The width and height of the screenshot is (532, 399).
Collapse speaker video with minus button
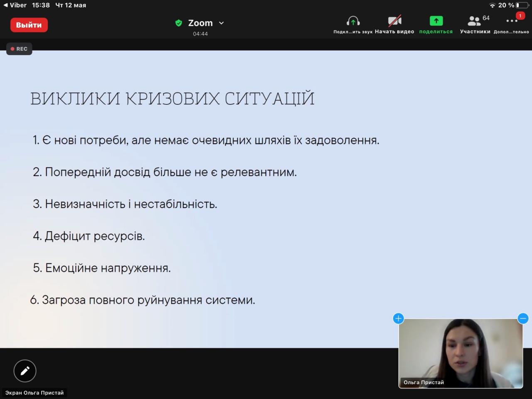click(x=523, y=318)
